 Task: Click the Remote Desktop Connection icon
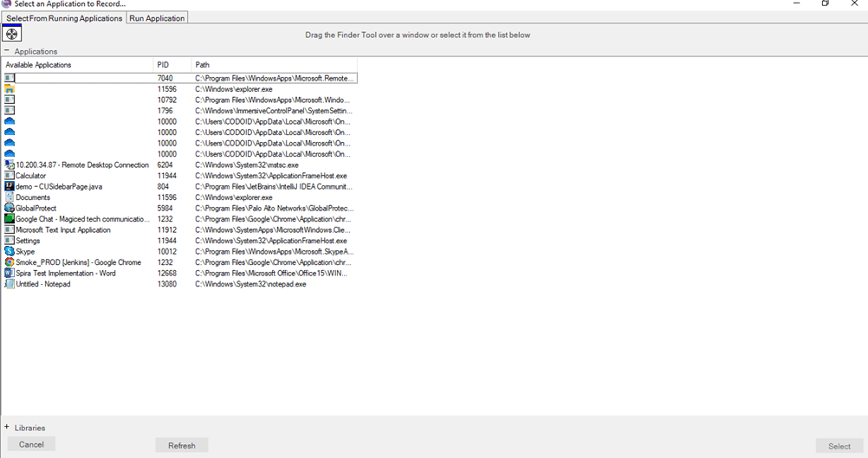point(10,164)
